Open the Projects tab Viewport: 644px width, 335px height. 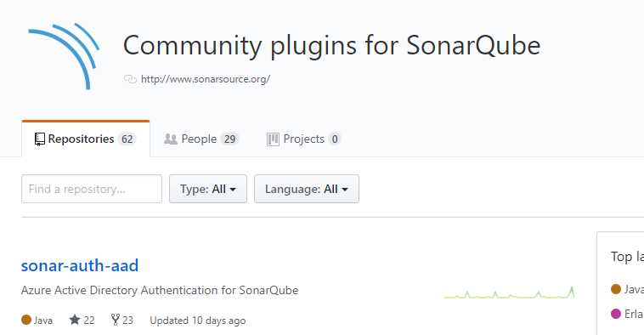point(303,139)
